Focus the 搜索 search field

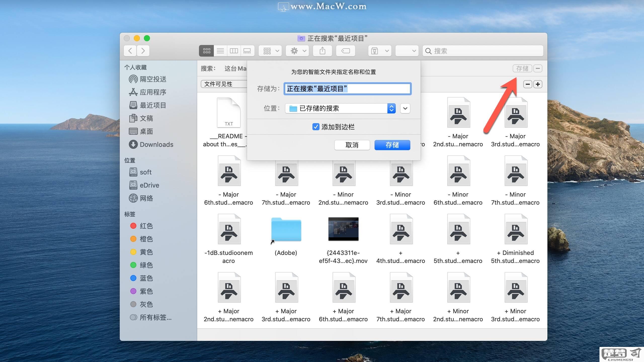(483, 51)
